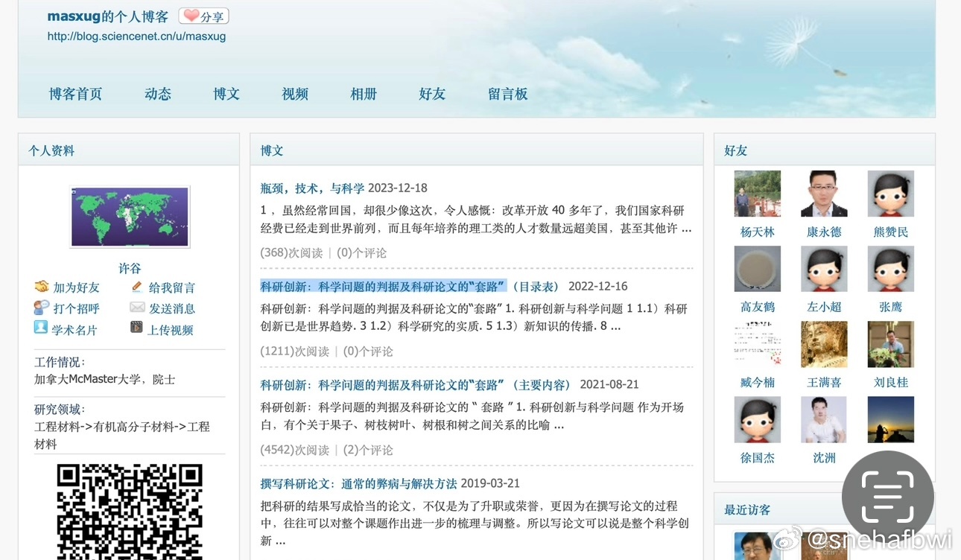The width and height of the screenshot is (961, 560).
Task: Click the 加为好友 link
Action: 76,287
